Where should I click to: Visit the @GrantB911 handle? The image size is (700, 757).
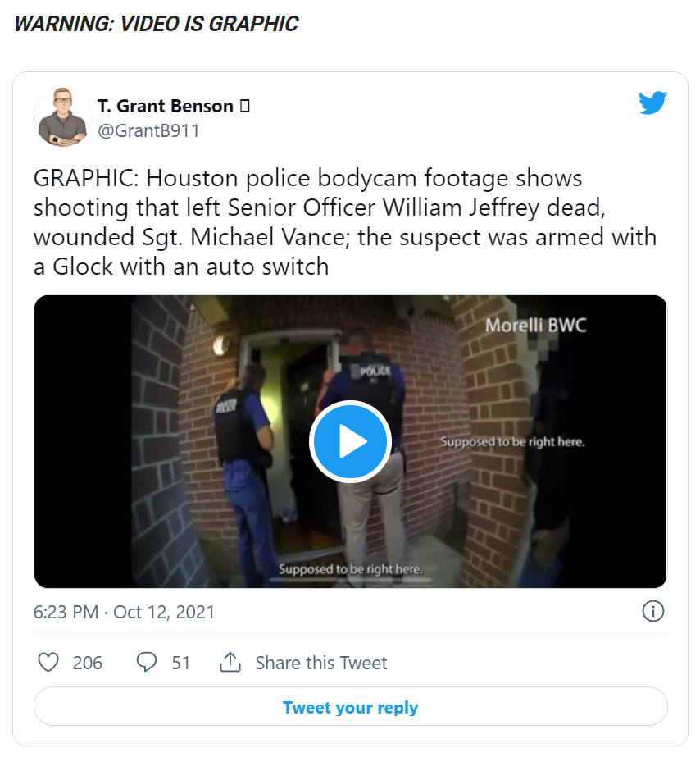[148, 131]
